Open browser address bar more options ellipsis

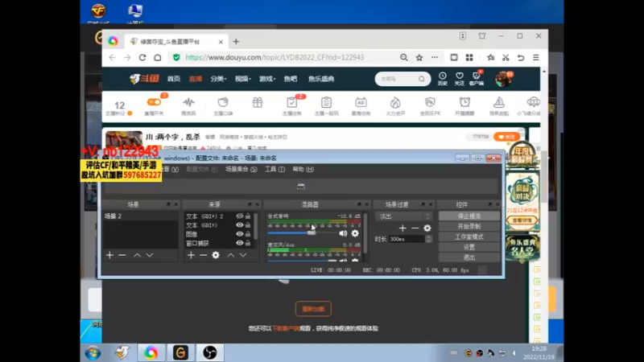(435, 57)
